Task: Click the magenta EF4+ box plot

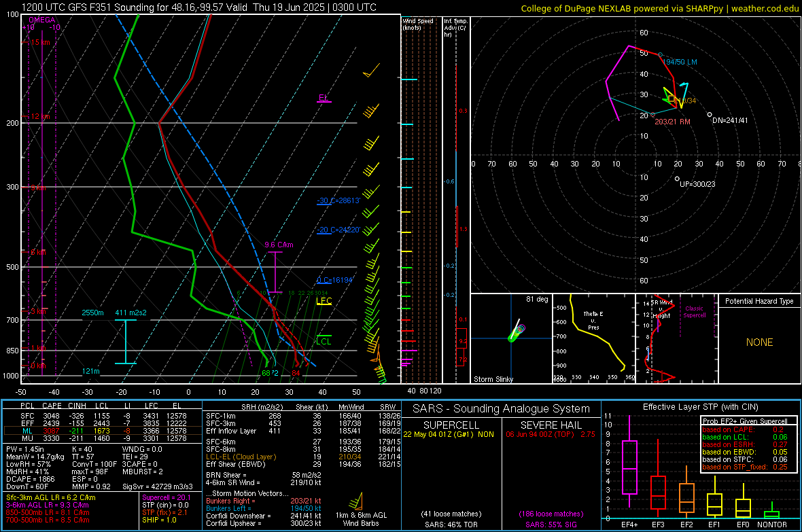Action: (x=629, y=462)
